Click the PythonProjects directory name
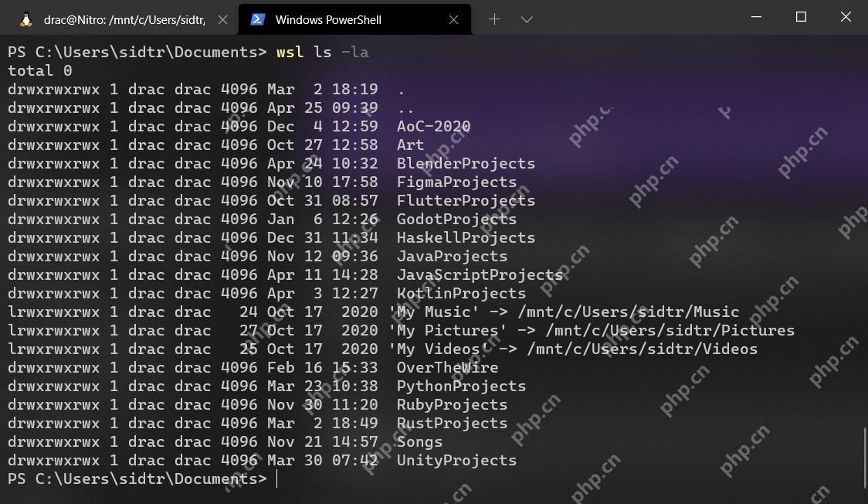Screen dimensions: 868x504 [x=461, y=386]
